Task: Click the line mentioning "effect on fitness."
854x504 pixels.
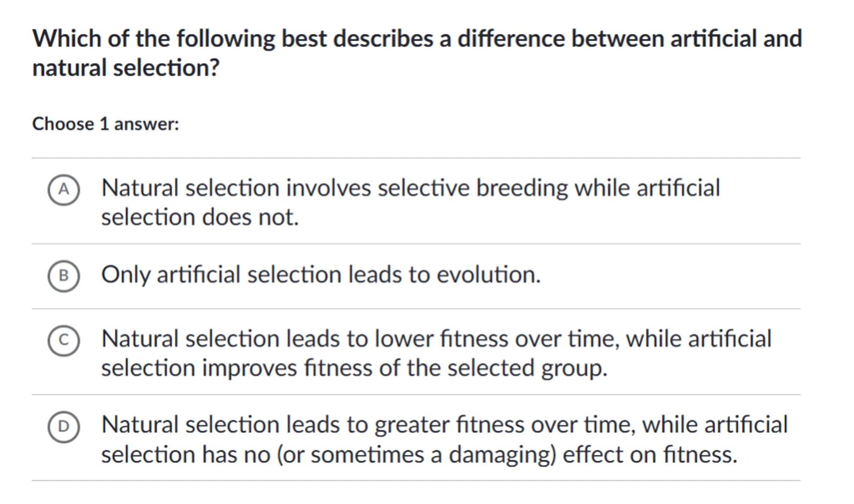Action: pyautogui.click(x=419, y=455)
